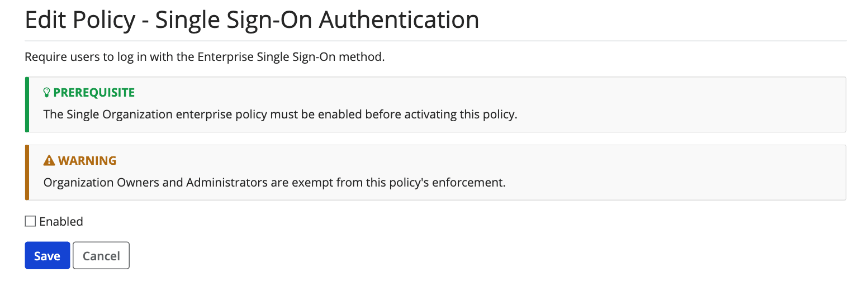Viewport: 868px width, 286px height.
Task: Click the word Authentication in the title
Action: 399,20
